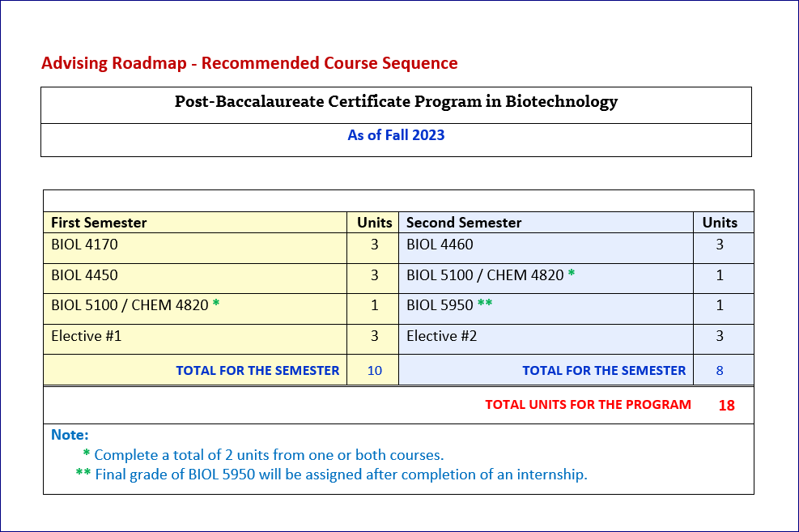Select the Post-Baccalaureate Certificate Program title
Screen dimensions: 799x532
coord(396,102)
